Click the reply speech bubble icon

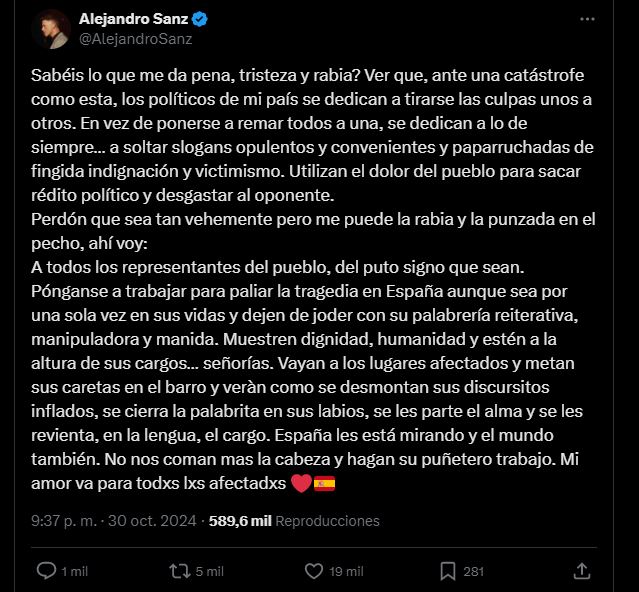click(46, 571)
